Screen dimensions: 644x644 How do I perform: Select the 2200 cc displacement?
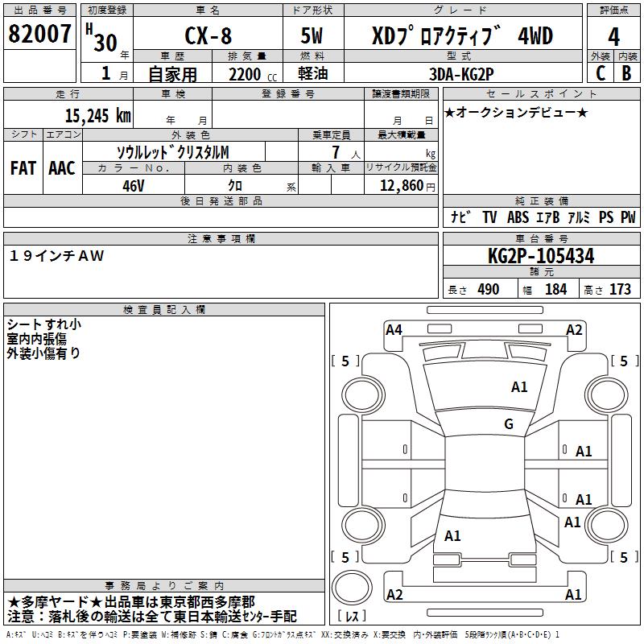pos(253,75)
